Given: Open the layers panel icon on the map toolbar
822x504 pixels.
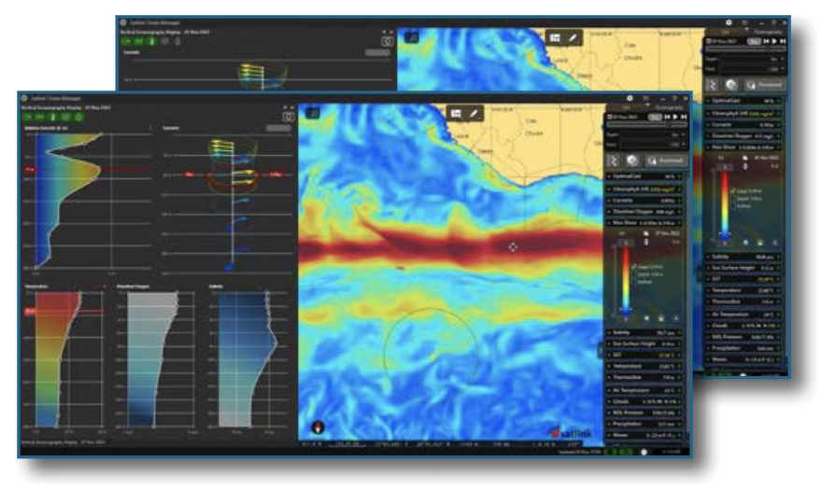Looking at the screenshot, I should click(x=456, y=113).
